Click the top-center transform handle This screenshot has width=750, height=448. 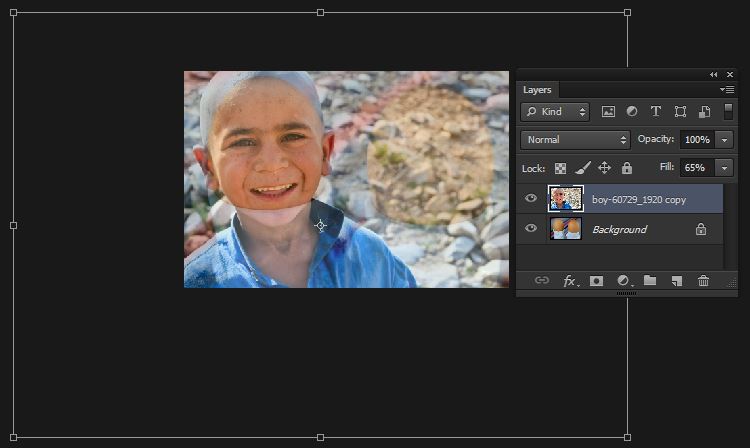(x=320, y=12)
